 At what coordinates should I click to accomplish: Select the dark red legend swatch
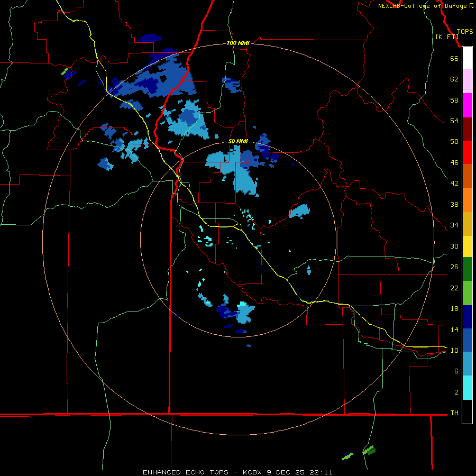click(467, 129)
